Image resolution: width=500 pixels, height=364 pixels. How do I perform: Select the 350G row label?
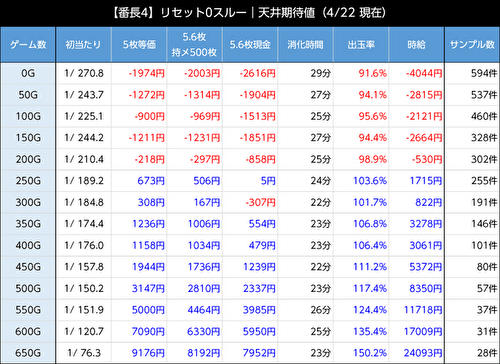[28, 224]
